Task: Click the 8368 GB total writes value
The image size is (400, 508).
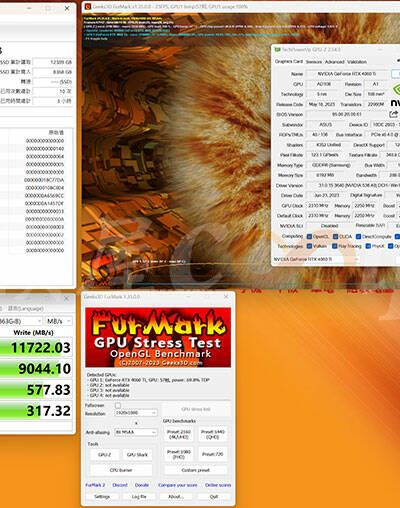Action: (53, 72)
